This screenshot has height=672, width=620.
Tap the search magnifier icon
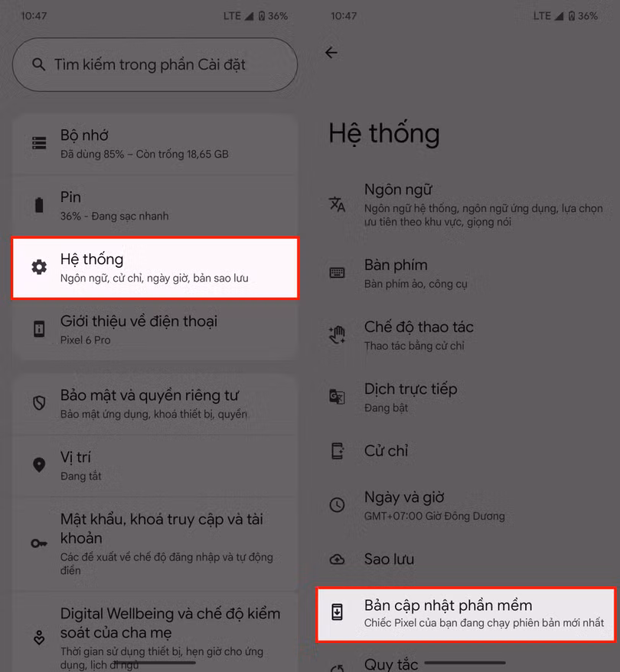38,65
